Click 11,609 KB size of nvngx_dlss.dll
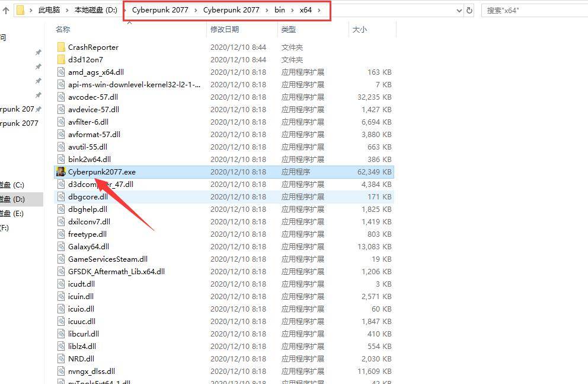The image size is (588, 384). (x=374, y=371)
